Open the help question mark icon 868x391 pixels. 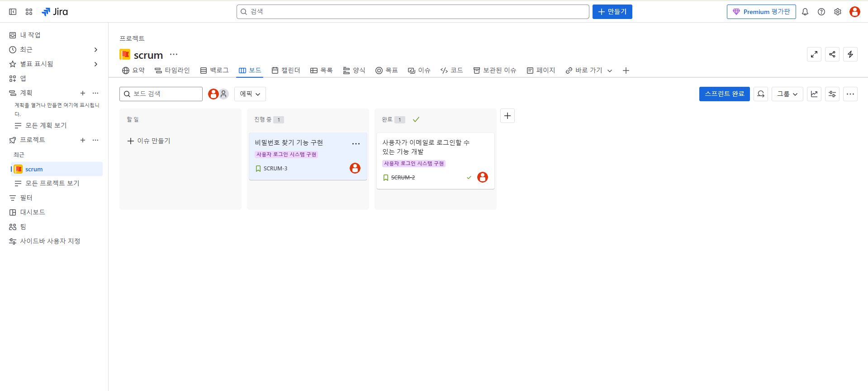821,12
